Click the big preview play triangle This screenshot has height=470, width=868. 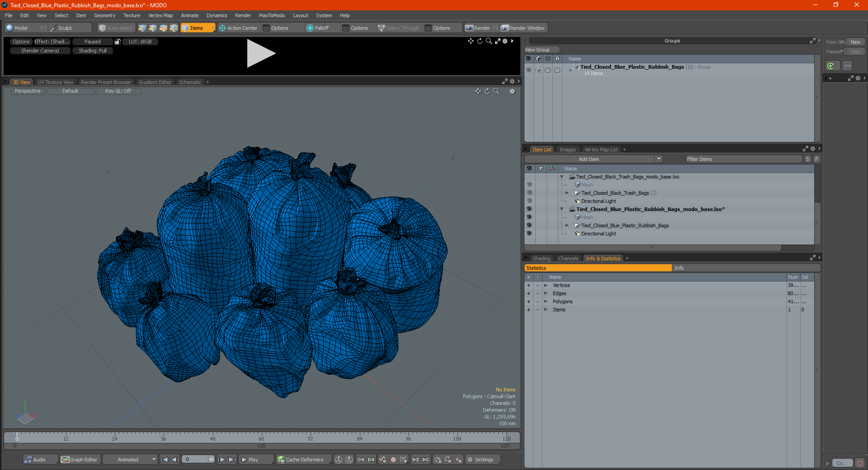[x=261, y=53]
